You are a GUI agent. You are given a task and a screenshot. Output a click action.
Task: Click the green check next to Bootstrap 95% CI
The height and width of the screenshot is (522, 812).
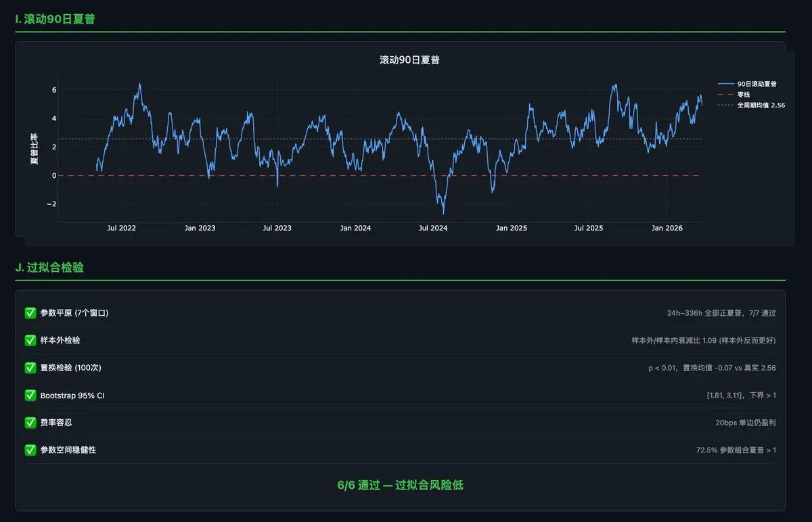coord(30,396)
